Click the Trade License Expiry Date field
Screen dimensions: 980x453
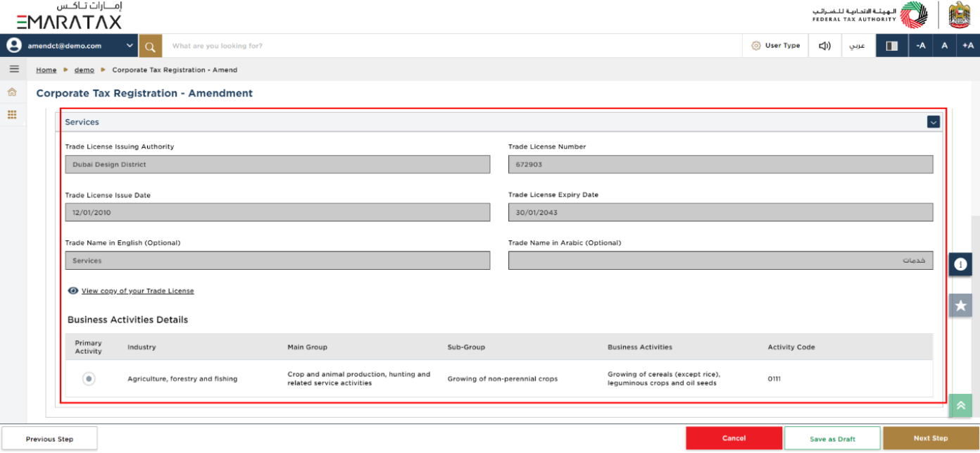[721, 212]
